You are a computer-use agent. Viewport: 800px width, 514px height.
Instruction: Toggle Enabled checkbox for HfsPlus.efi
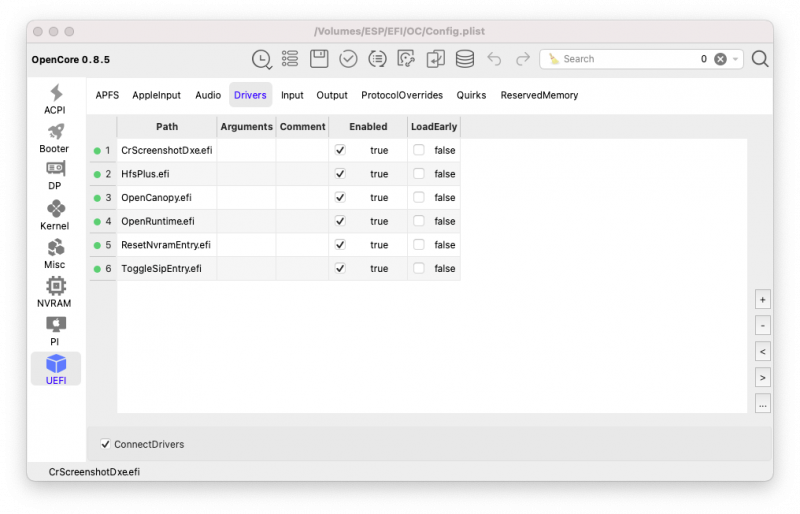[x=340, y=174]
